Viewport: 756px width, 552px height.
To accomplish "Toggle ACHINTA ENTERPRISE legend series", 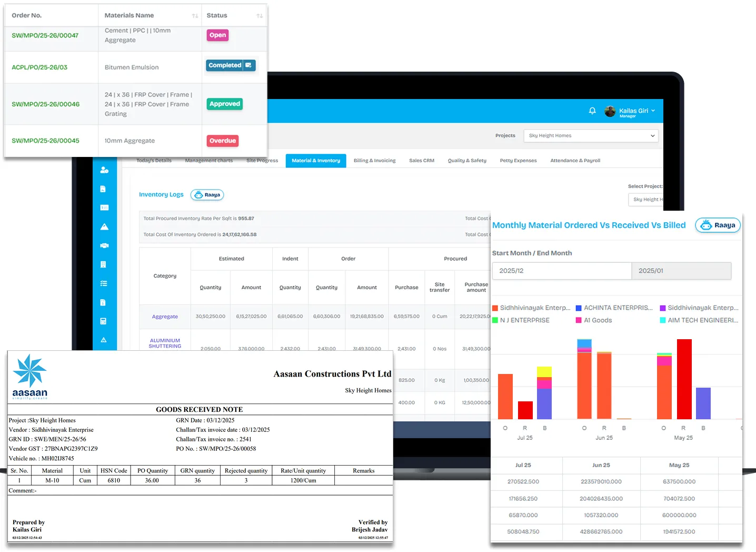I will point(618,308).
